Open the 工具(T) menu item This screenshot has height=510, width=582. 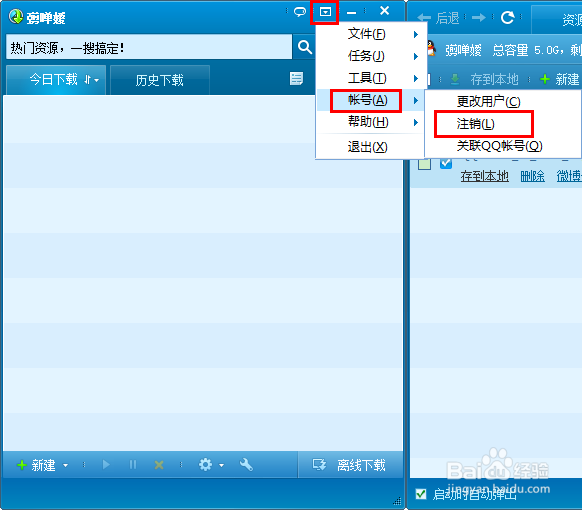tap(367, 78)
